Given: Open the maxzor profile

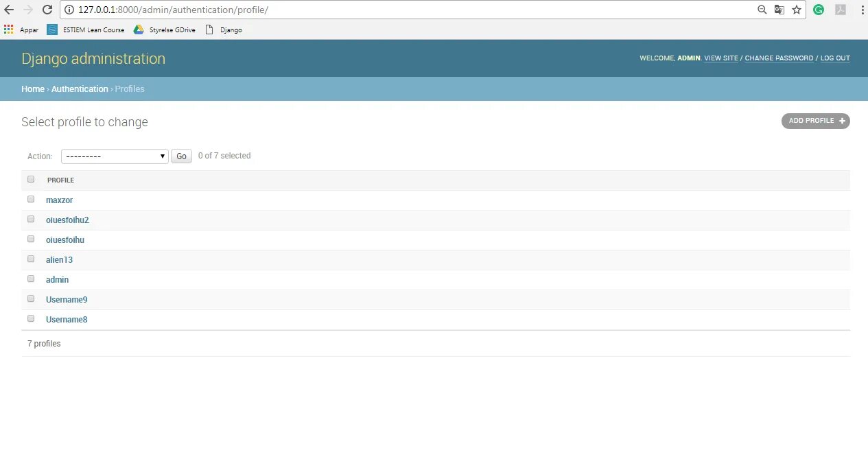Looking at the screenshot, I should point(59,200).
